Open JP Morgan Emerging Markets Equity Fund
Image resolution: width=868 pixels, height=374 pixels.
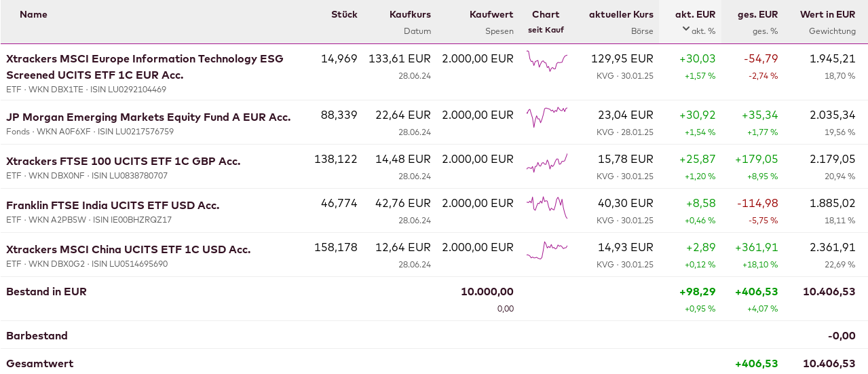point(148,117)
